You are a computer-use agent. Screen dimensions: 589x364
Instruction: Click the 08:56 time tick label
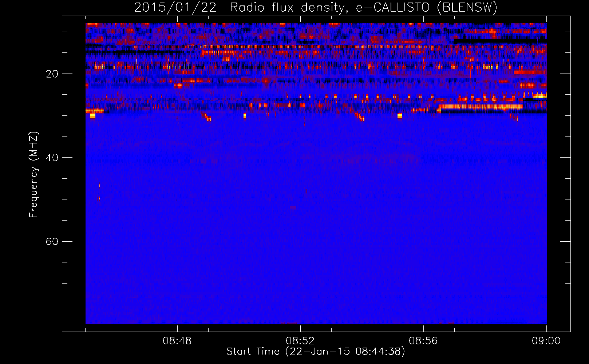pos(423,341)
